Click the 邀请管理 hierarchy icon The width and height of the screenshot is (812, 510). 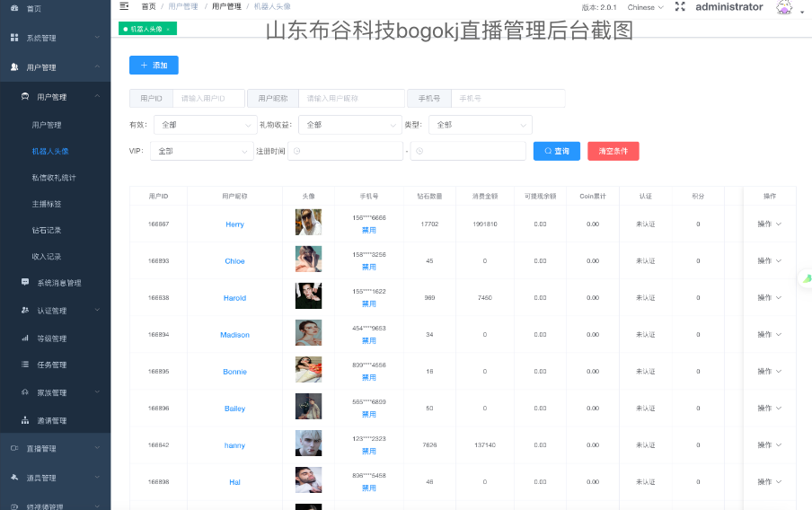pos(25,420)
